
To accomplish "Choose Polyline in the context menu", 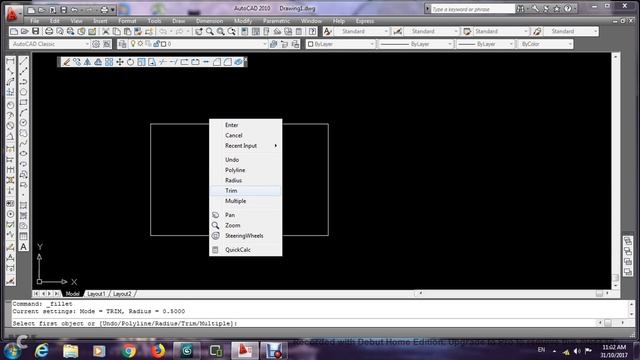I will click(x=245, y=170).
